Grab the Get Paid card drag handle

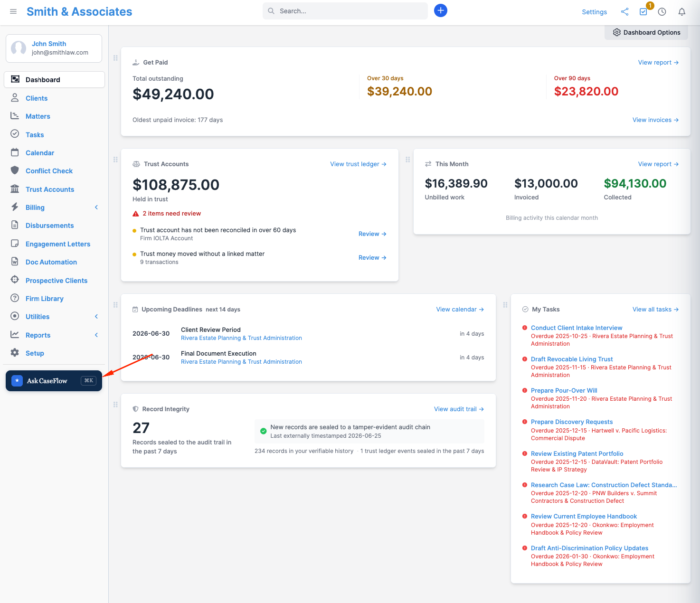[115, 58]
